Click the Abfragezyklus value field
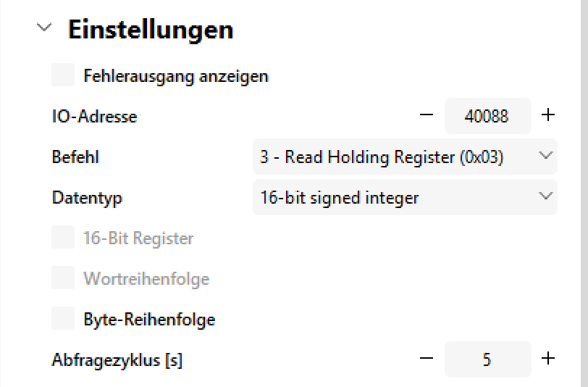The width and height of the screenshot is (588, 387). point(487,359)
